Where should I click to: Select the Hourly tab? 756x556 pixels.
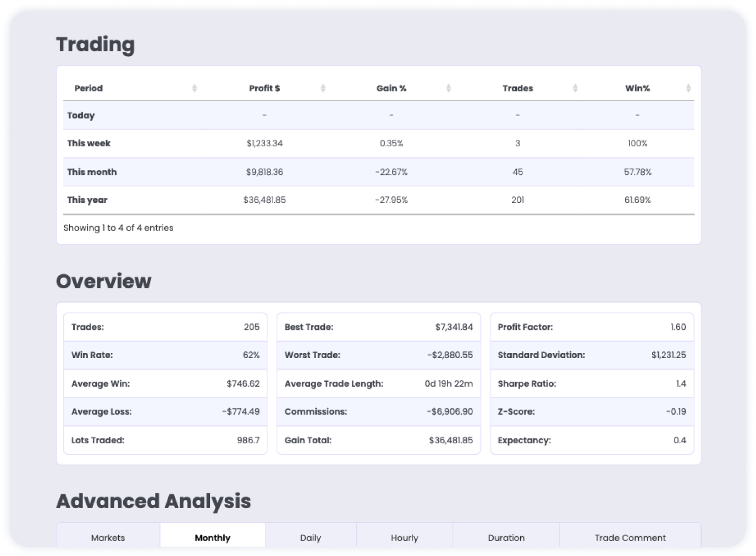coord(405,537)
